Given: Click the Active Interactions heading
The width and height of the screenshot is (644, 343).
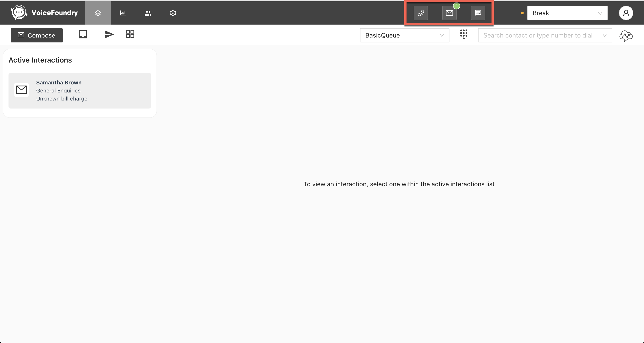Looking at the screenshot, I should tap(40, 60).
